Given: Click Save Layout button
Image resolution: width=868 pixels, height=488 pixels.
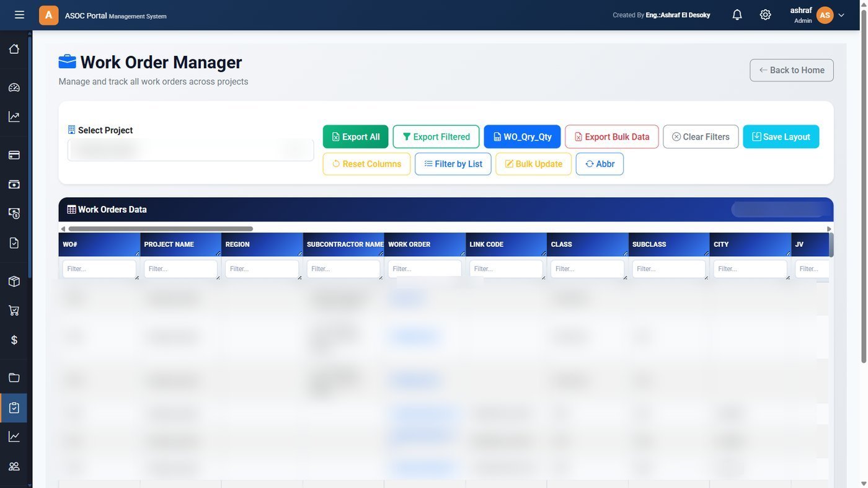Looking at the screenshot, I should click(781, 136).
